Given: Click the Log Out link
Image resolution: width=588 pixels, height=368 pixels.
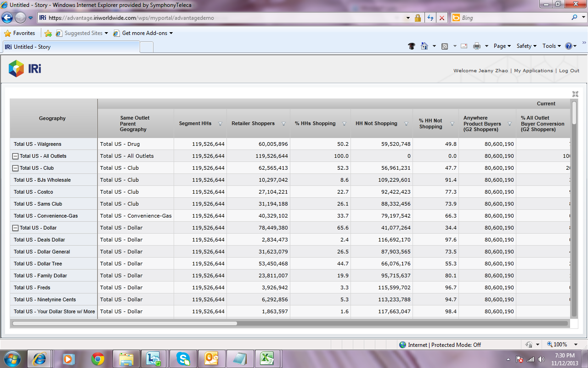Looking at the screenshot, I should click(x=569, y=71).
